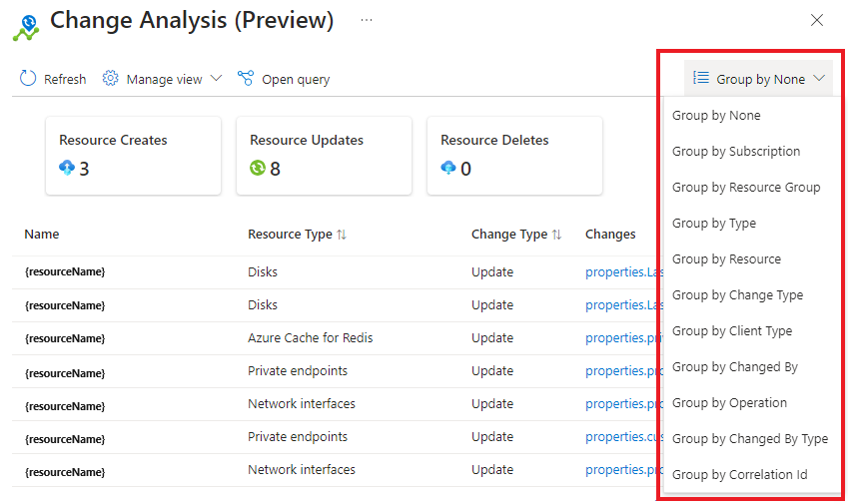Click the Resource Creates cloud icon
The width and height of the screenshot is (848, 504).
(x=67, y=168)
